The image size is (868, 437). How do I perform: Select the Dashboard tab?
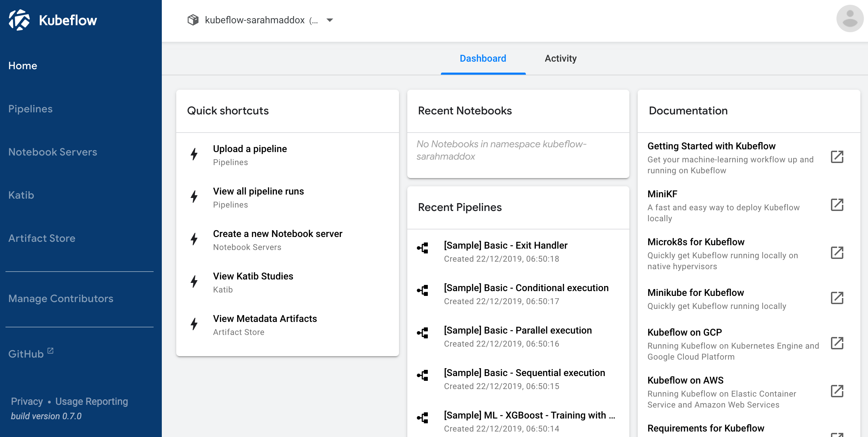483,59
